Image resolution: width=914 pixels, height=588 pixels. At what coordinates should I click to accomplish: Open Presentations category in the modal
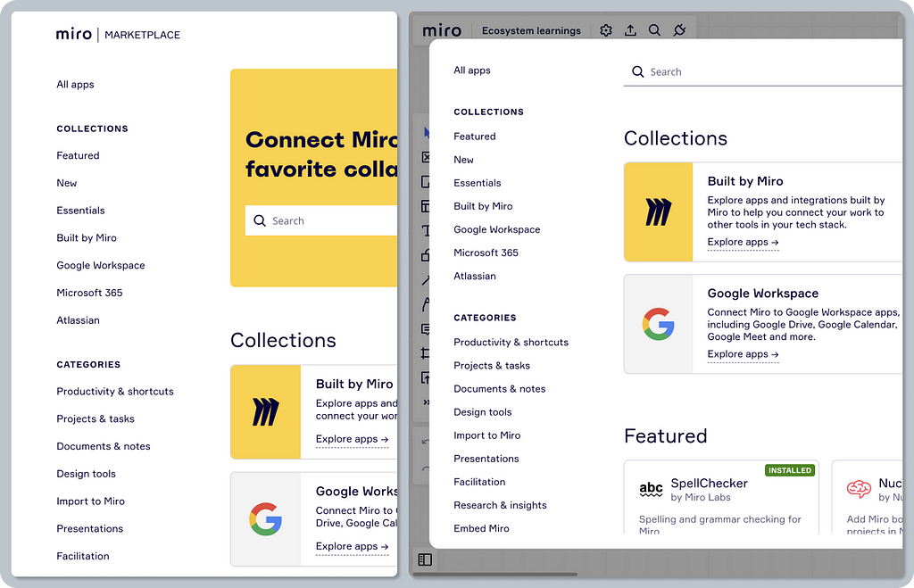(x=486, y=459)
